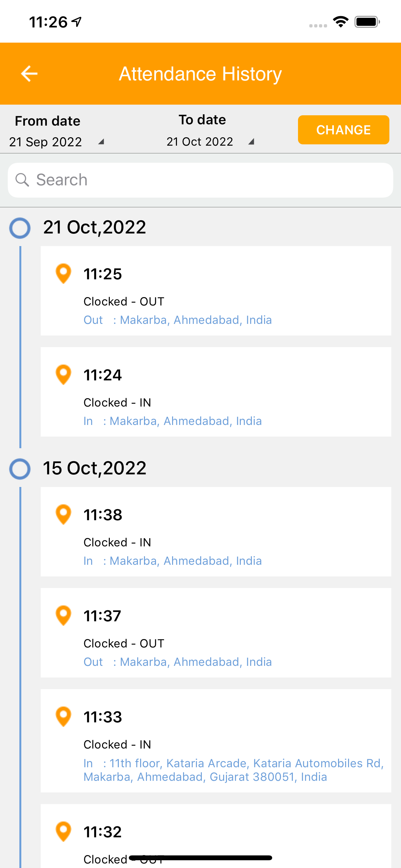Tap the location pin for 11:33 entry
401x868 pixels.
tap(63, 717)
